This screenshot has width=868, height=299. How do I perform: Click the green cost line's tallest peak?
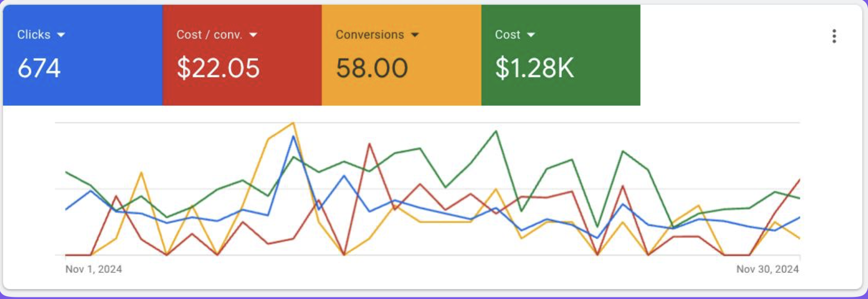coord(496,131)
